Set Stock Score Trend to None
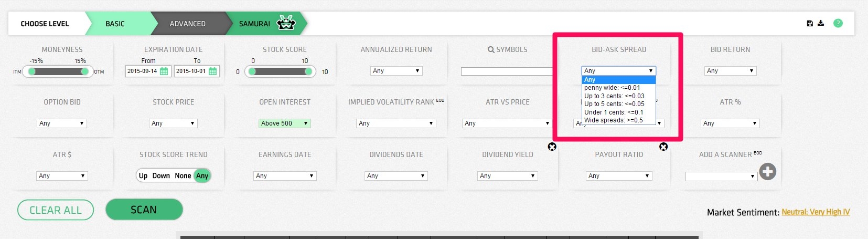The height and width of the screenshot is (239, 868). (183, 176)
